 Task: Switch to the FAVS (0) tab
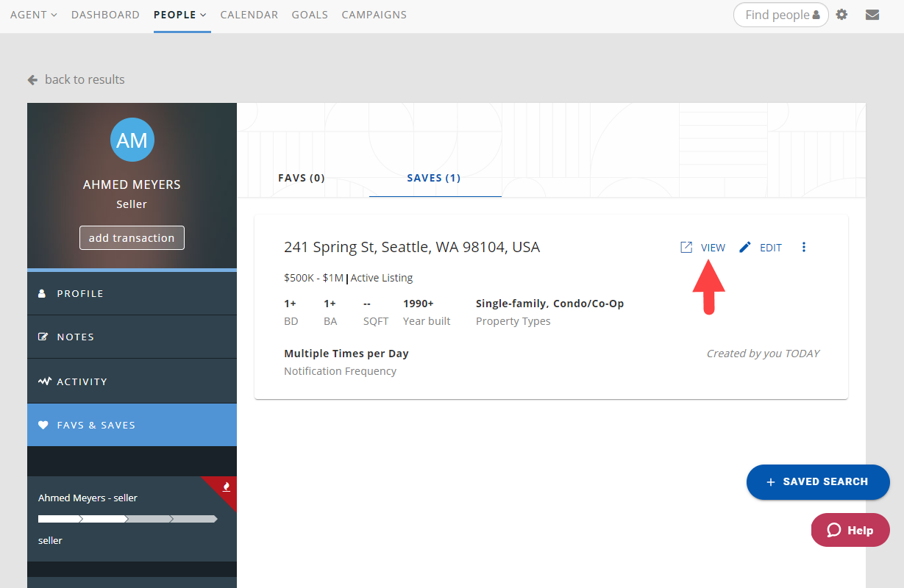[x=302, y=178]
